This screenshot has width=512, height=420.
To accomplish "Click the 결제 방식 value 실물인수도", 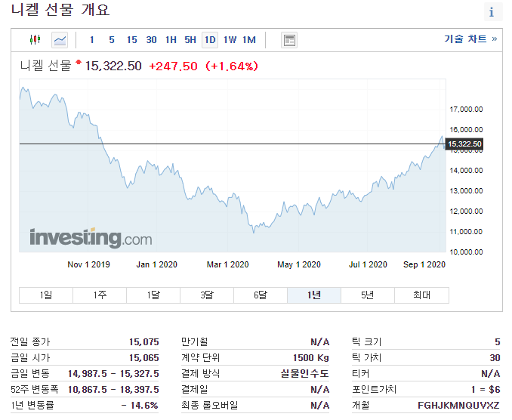I will (x=304, y=374).
